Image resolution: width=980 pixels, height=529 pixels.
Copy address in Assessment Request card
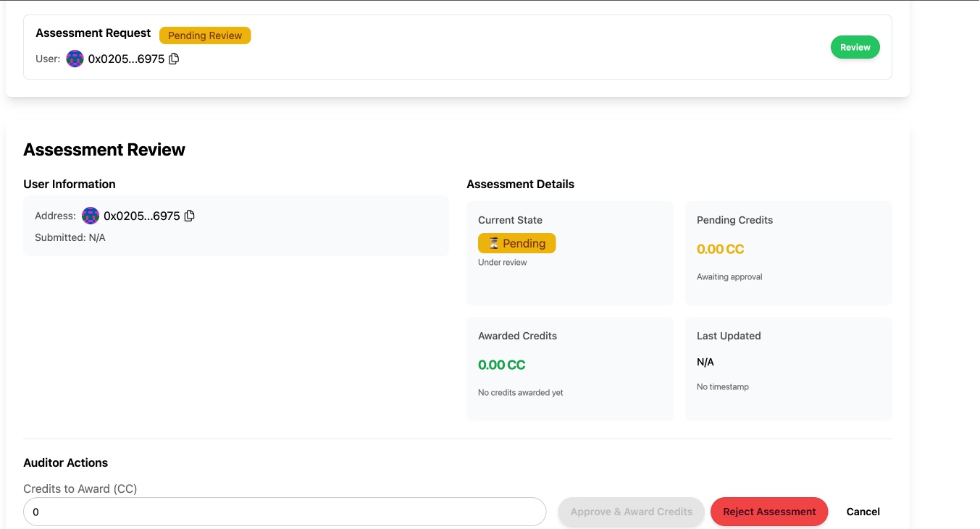[174, 59]
